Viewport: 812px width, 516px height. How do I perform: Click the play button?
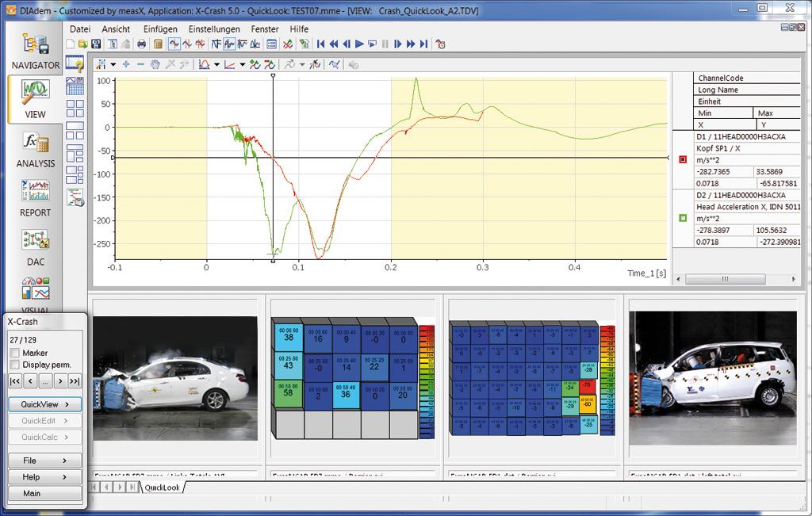pyautogui.click(x=359, y=44)
